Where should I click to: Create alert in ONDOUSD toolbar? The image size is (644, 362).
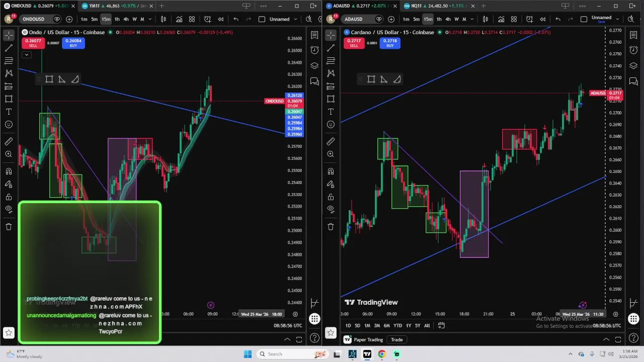pyautogui.click(x=207, y=19)
